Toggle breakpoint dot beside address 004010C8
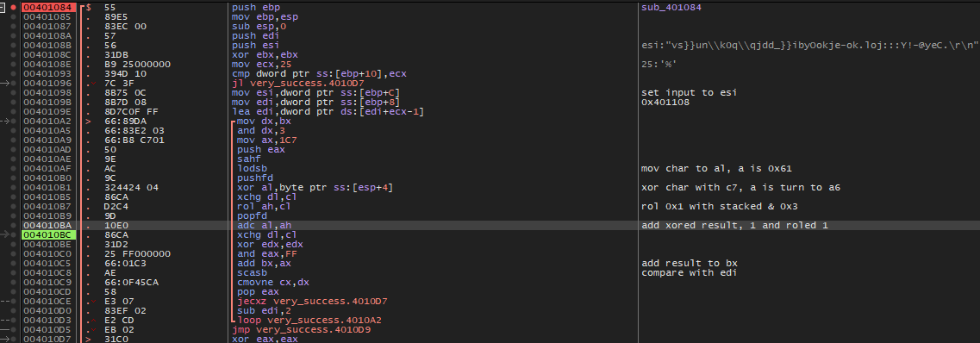 14,272
